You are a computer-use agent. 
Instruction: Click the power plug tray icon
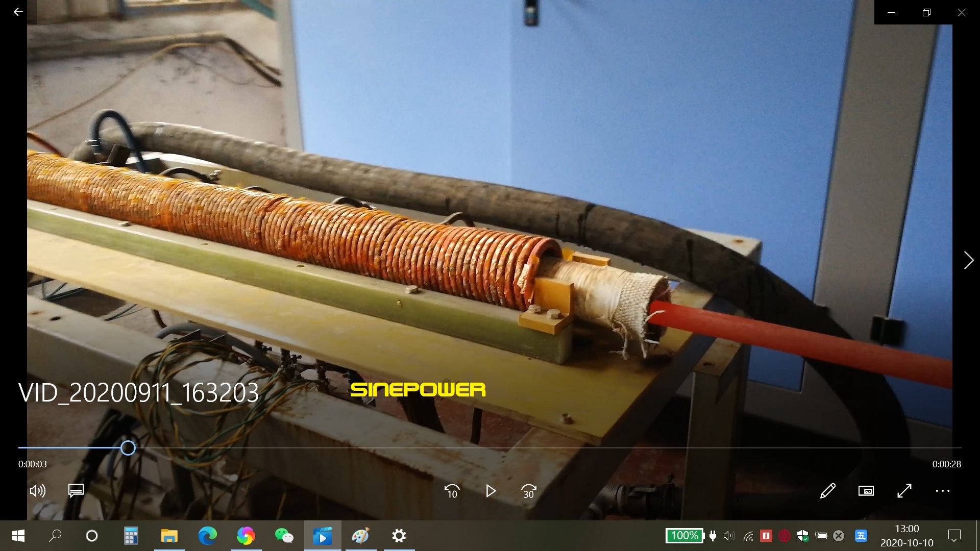coord(713,536)
